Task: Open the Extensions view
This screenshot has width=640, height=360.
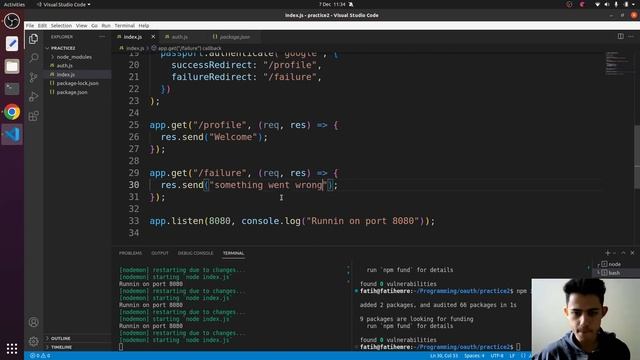Action: pos(33,116)
